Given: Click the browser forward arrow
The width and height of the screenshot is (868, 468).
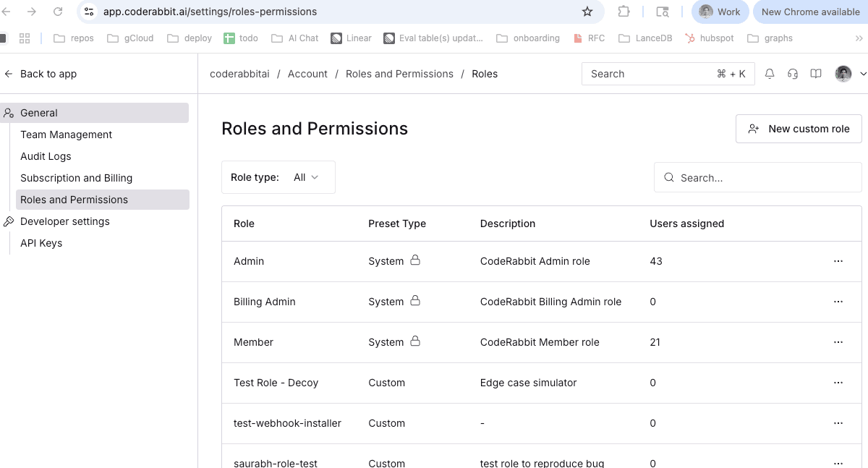Looking at the screenshot, I should (32, 12).
